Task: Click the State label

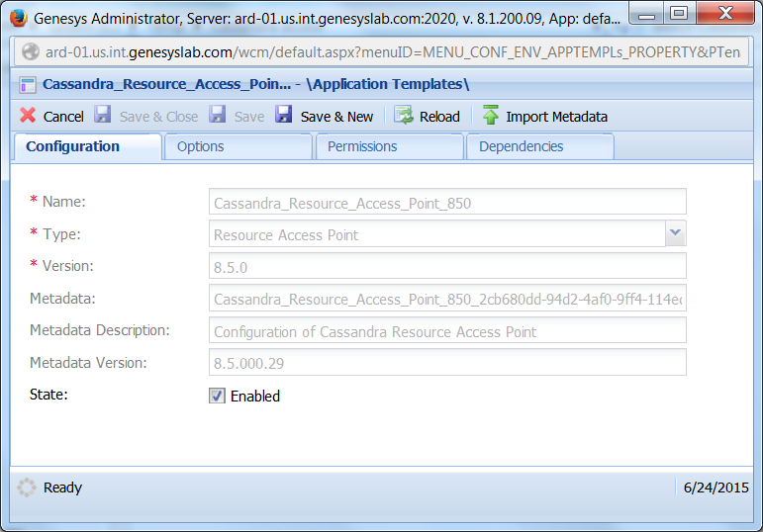Action: pos(48,395)
